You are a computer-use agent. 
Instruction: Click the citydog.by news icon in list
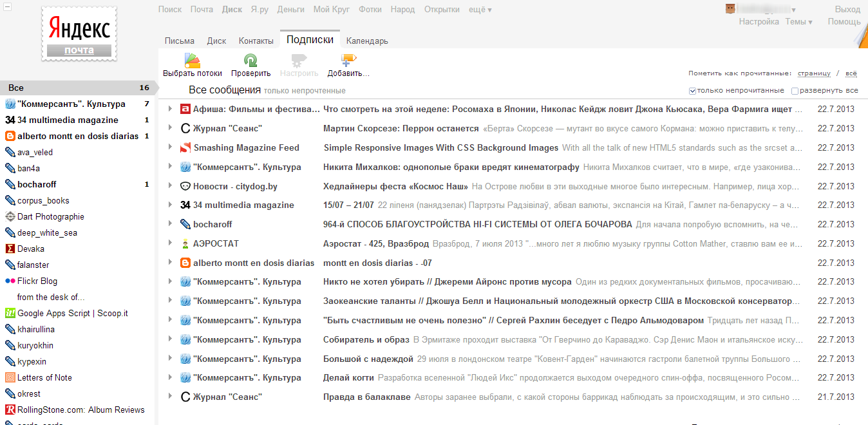(x=185, y=186)
